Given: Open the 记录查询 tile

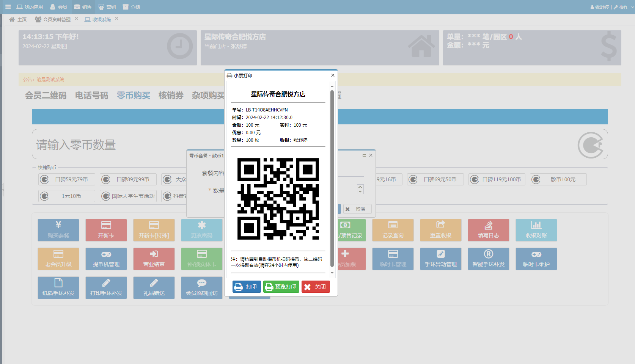Looking at the screenshot, I should tap(393, 230).
